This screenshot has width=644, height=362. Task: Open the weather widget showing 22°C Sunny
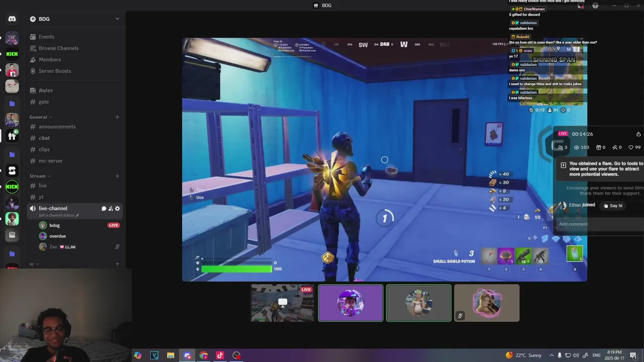point(524,355)
